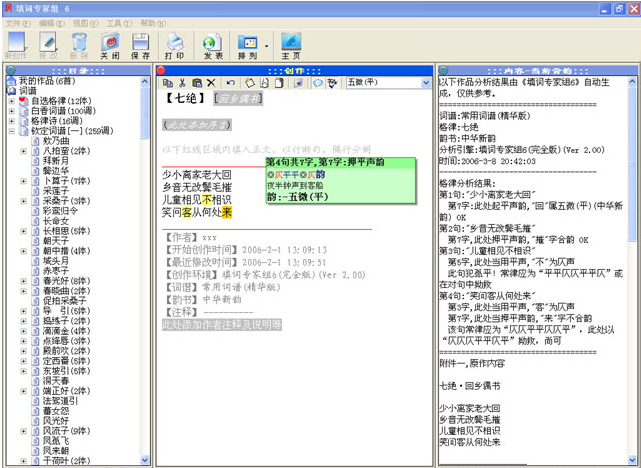Click the poem line 少小离家老大回 in editor

pyautogui.click(x=197, y=175)
